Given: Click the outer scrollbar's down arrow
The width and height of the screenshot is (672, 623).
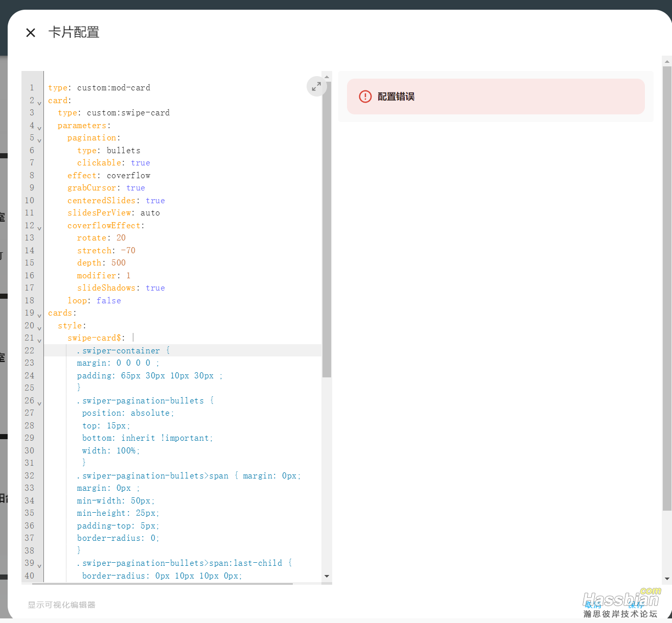Looking at the screenshot, I should [667, 579].
